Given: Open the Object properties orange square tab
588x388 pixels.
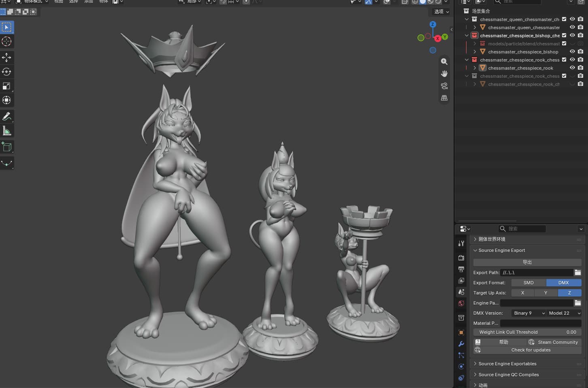Looking at the screenshot, I should pos(461,333).
